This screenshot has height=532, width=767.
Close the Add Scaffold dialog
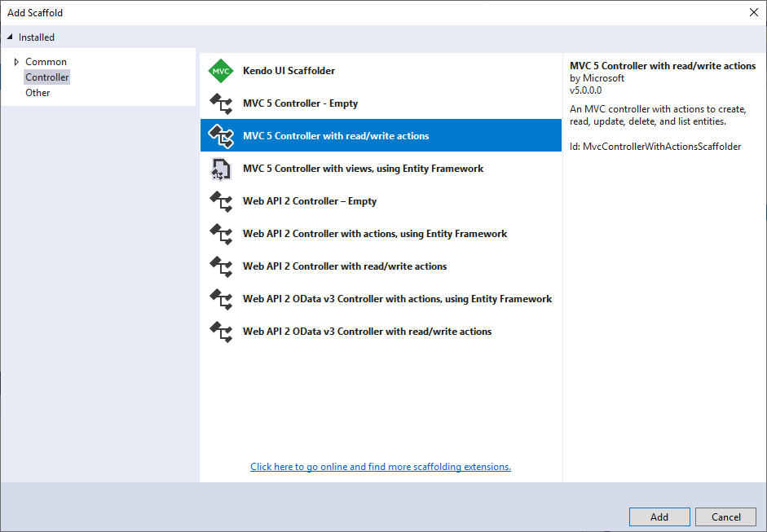(x=754, y=12)
